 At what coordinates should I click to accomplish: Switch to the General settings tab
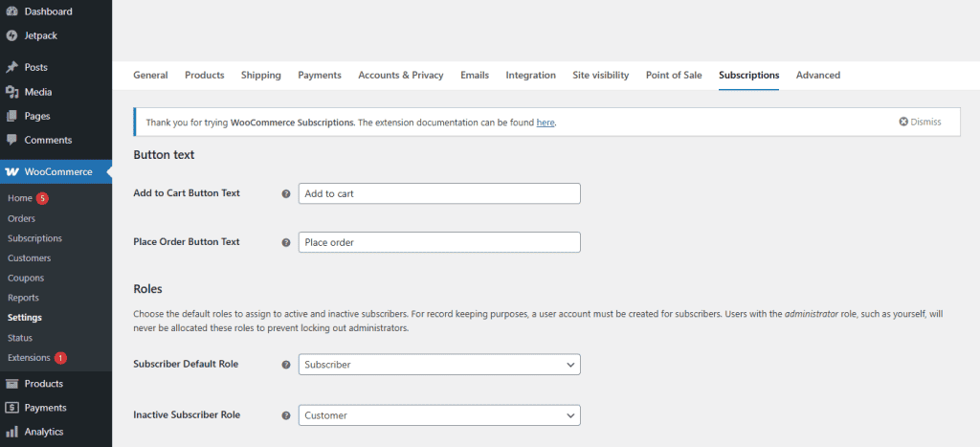point(150,75)
